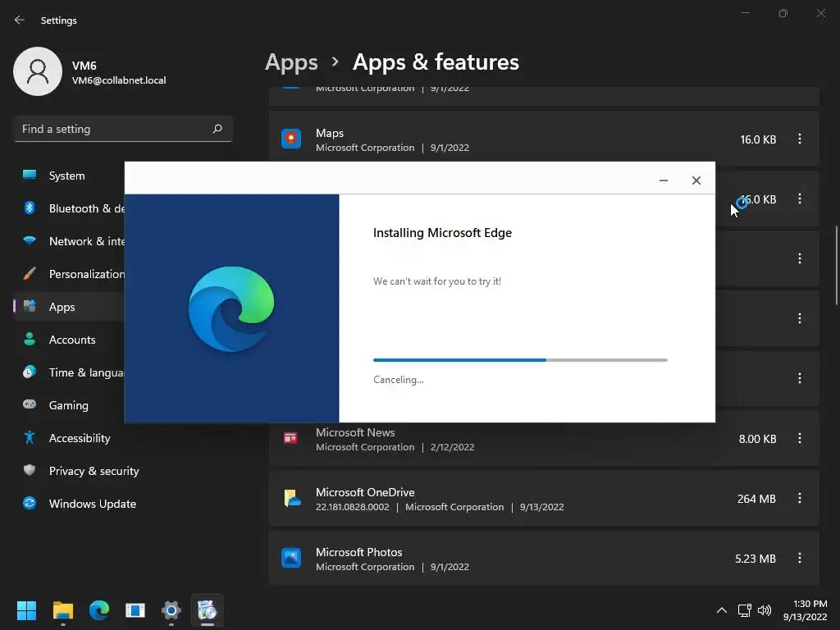Click the Settings gear in the taskbar
This screenshot has height=630, width=840.
pyautogui.click(x=171, y=610)
